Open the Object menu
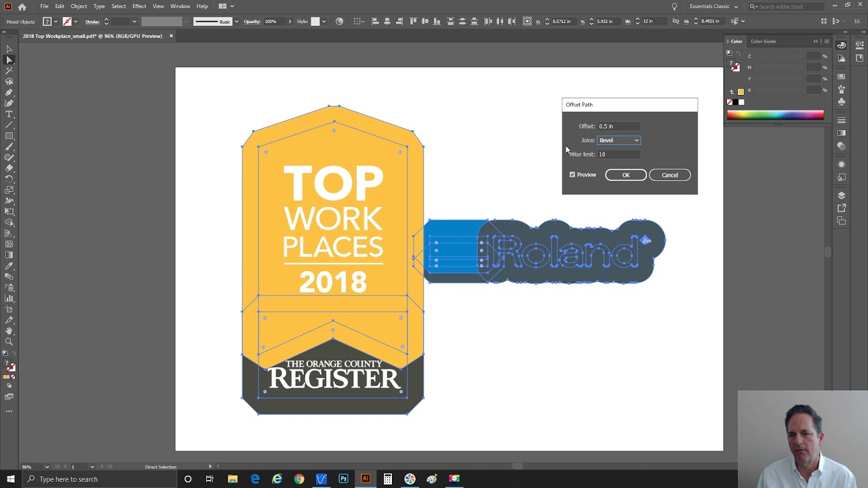 click(x=79, y=6)
